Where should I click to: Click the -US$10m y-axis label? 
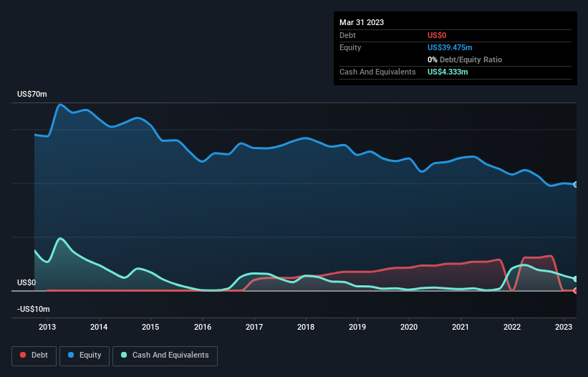pos(33,309)
